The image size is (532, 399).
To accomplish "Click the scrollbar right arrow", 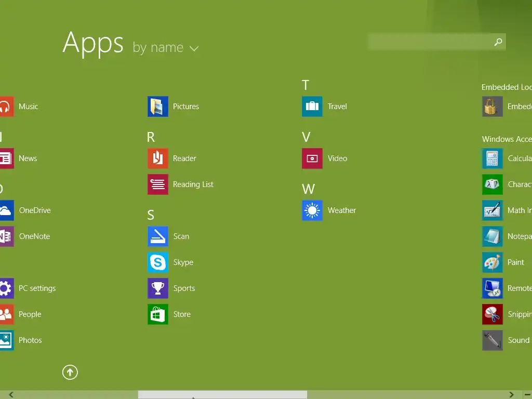I will (x=511, y=395).
